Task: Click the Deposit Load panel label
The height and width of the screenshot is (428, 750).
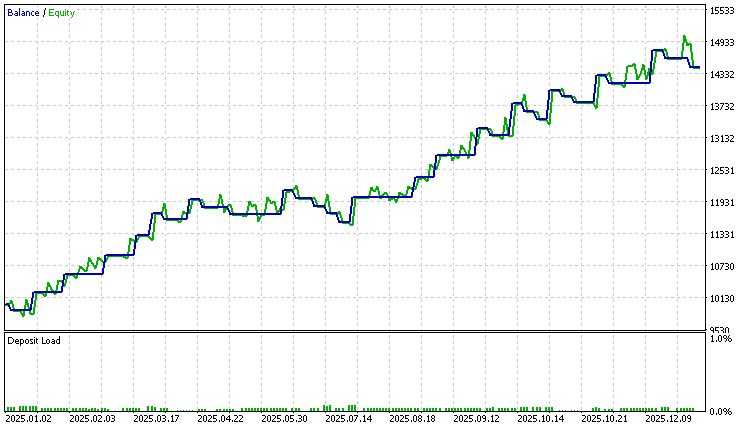Action: pyautogui.click(x=34, y=341)
